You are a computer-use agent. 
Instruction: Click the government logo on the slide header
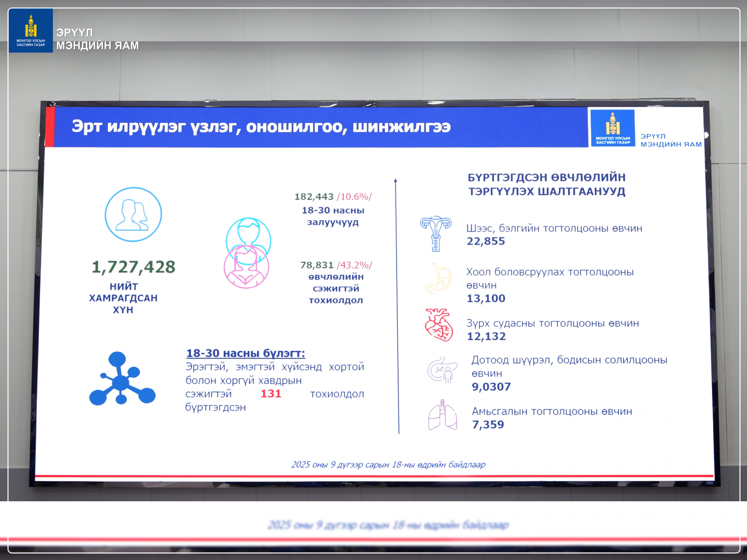pyautogui.click(x=613, y=128)
